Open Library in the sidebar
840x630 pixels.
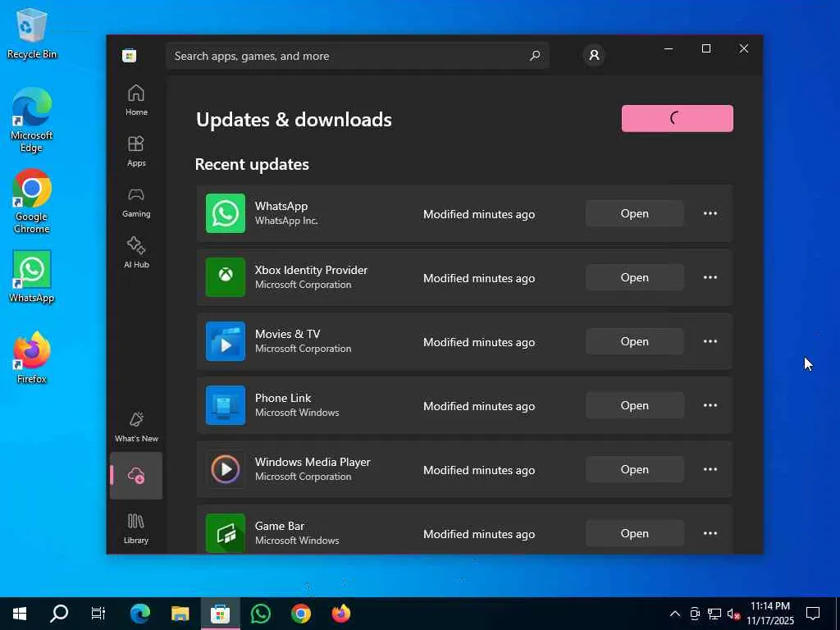coord(136,528)
